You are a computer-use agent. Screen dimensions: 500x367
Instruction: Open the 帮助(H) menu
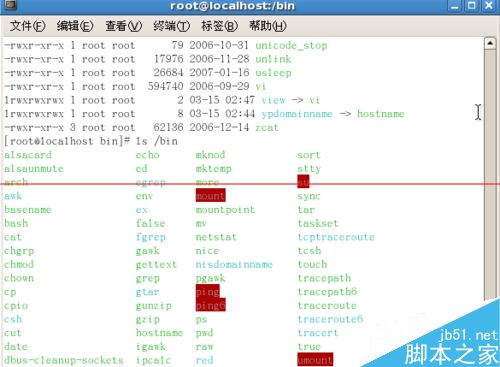(x=268, y=26)
